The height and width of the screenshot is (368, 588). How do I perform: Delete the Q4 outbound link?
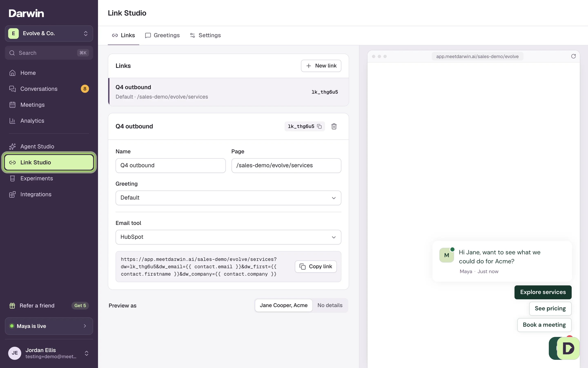pos(334,126)
